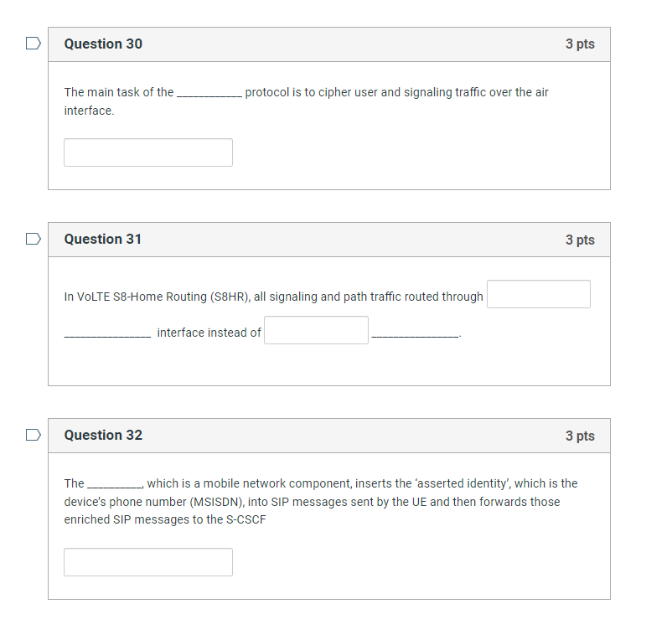672x635 pixels.
Task: Select the Question 30 header bar
Action: [328, 44]
